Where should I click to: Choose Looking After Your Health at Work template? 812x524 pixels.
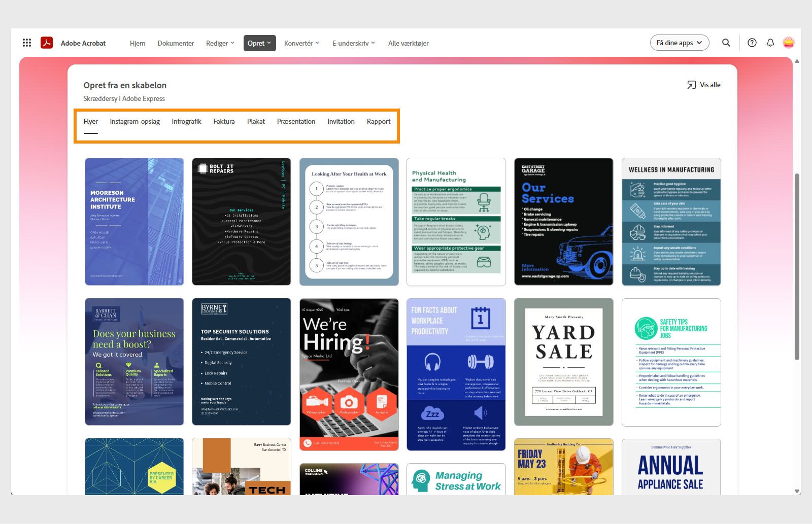coord(349,222)
